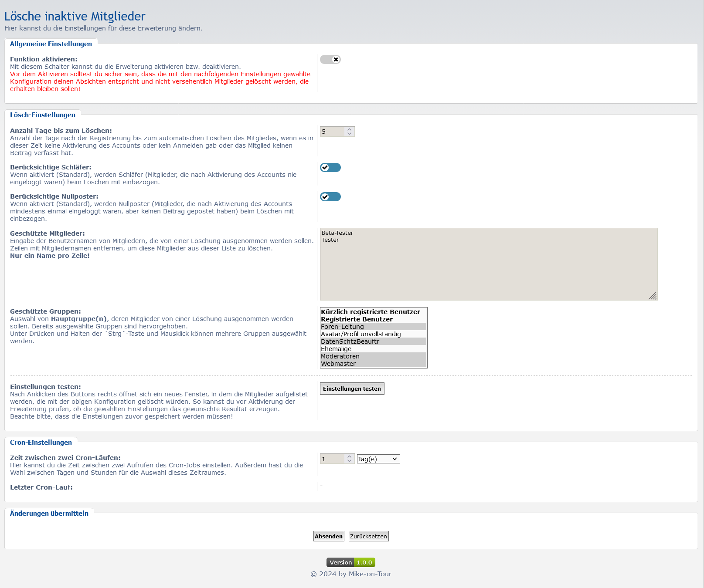Select 'Kürzlich registrierte Benutzer' in the group list
The image size is (704, 588).
pyautogui.click(x=371, y=312)
